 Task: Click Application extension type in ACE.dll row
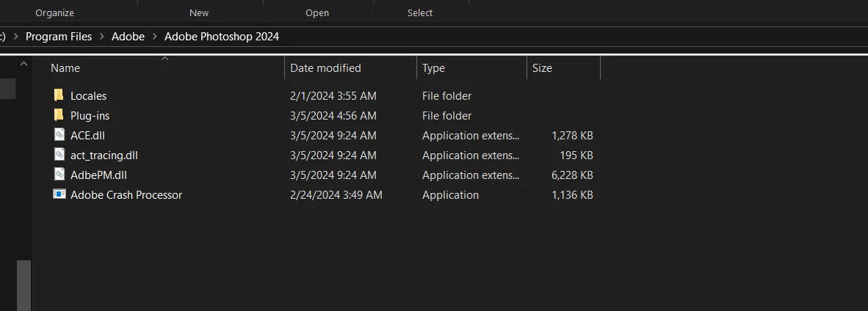click(471, 136)
